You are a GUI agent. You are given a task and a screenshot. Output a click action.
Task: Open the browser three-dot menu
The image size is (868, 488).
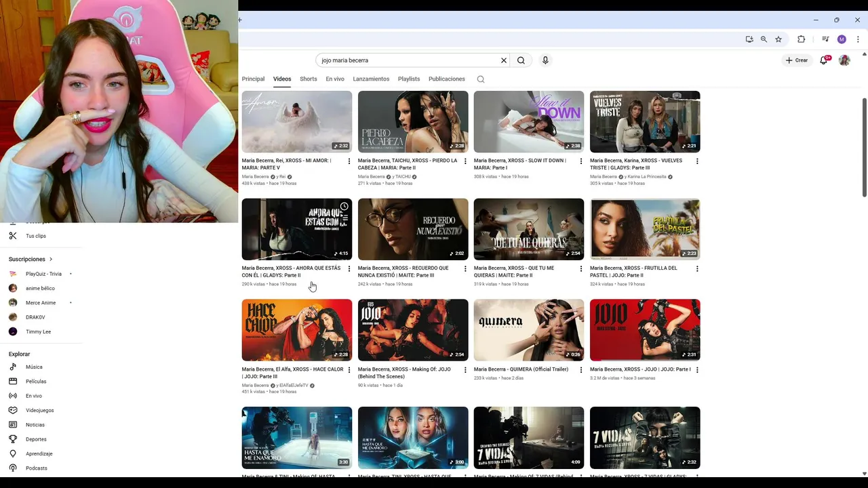click(858, 39)
